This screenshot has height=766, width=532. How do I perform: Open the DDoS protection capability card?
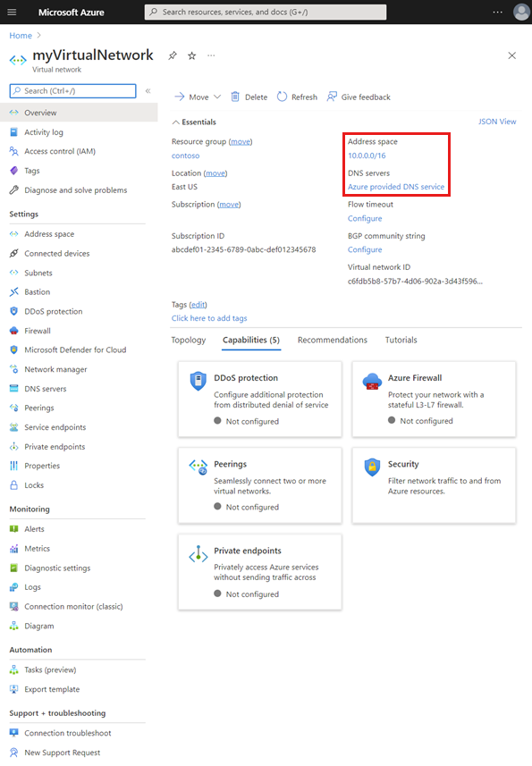click(260, 400)
